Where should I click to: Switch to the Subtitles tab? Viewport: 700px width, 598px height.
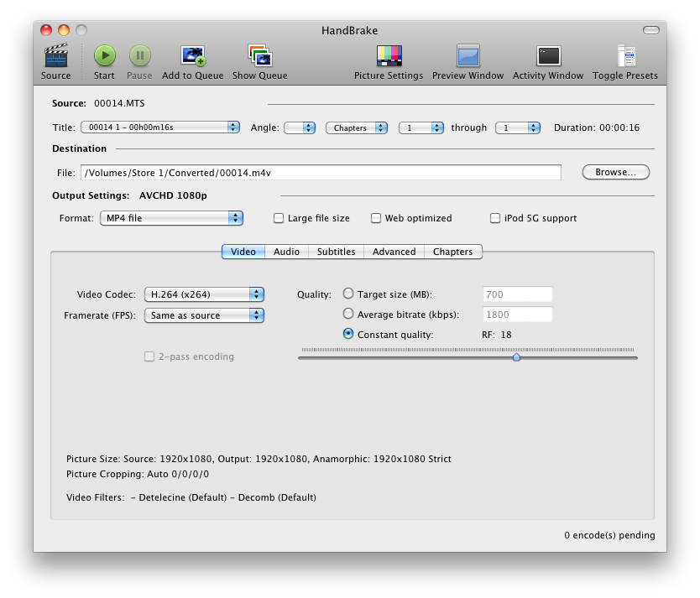tap(336, 252)
